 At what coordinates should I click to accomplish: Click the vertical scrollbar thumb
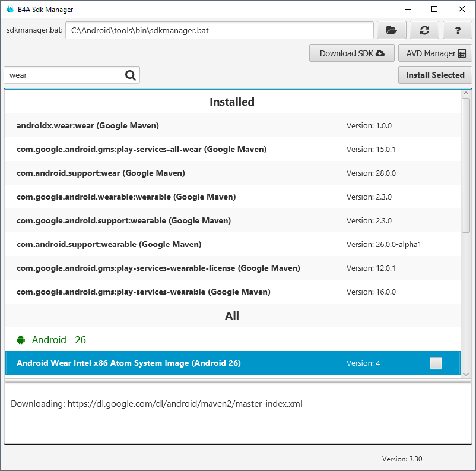(466, 166)
